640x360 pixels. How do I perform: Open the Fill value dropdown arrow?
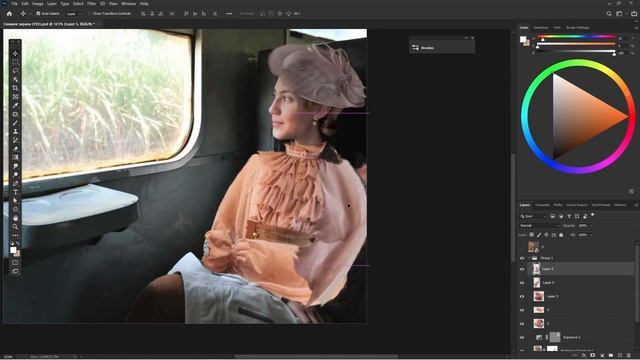(591, 235)
